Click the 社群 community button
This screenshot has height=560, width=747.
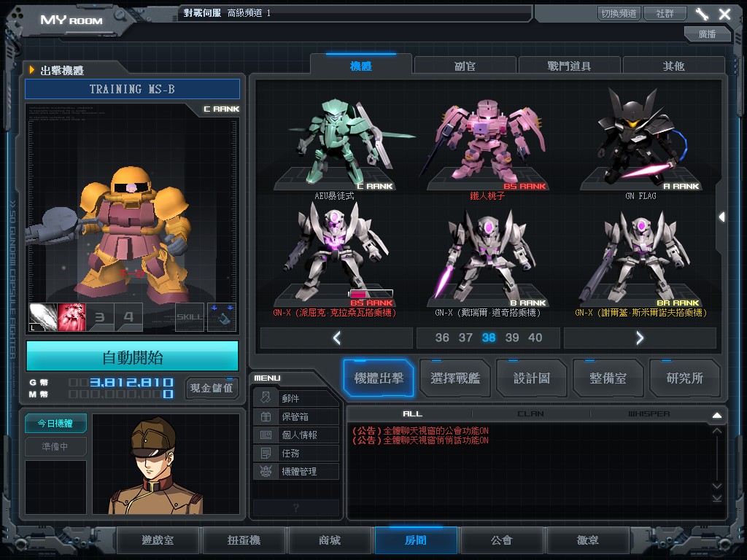(665, 13)
